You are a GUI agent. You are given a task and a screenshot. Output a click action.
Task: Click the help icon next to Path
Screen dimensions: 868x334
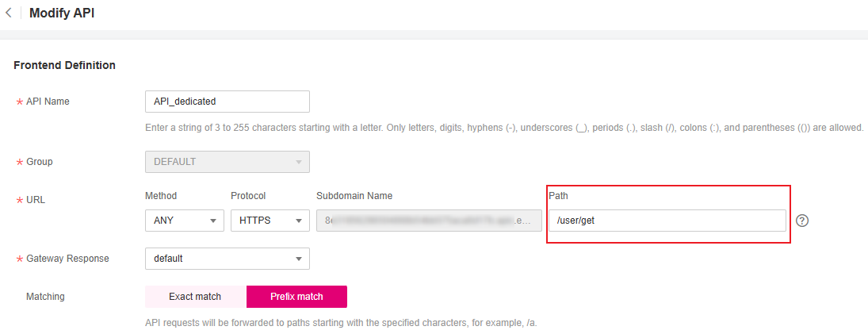click(x=801, y=221)
